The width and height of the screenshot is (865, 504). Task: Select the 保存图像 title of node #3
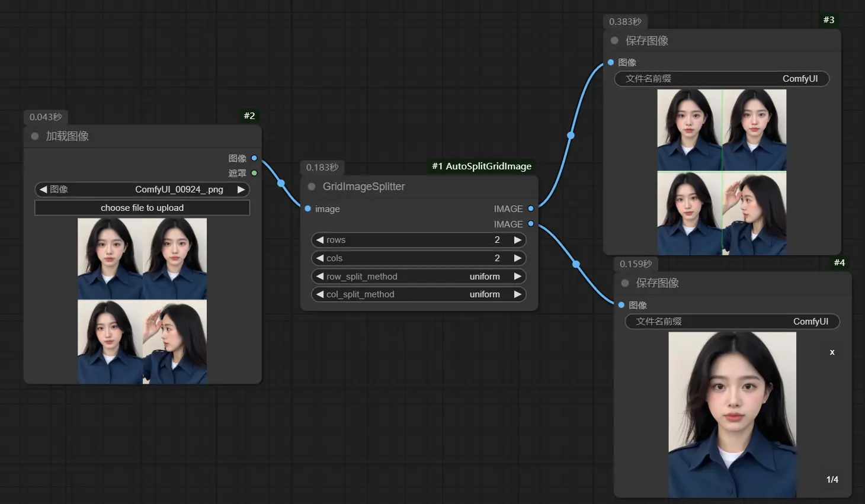tap(647, 41)
